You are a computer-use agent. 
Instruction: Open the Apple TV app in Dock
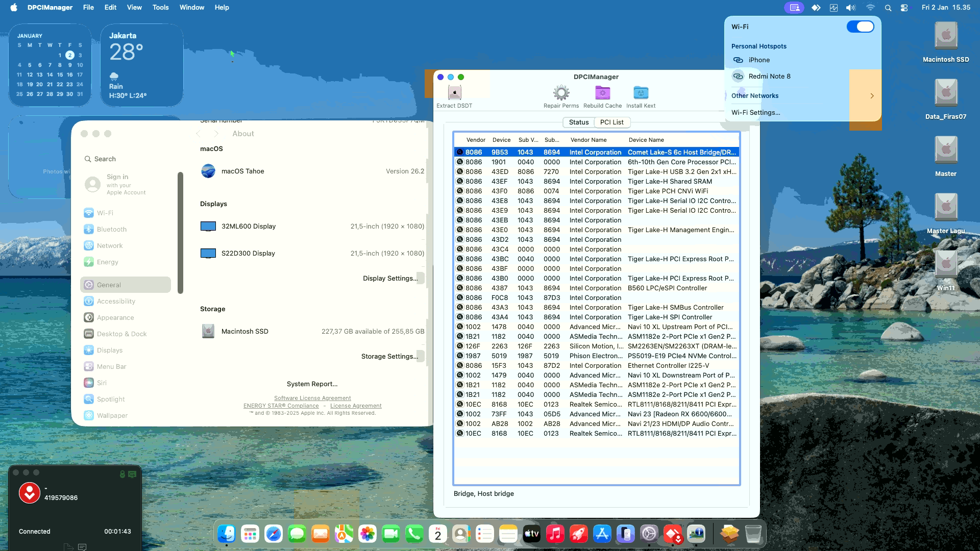click(x=532, y=534)
